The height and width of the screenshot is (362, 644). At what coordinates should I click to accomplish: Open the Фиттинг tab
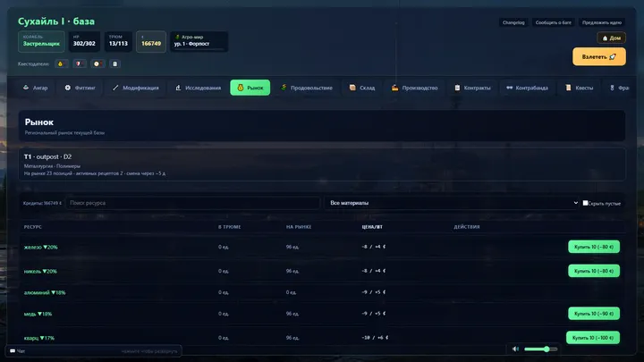point(80,88)
